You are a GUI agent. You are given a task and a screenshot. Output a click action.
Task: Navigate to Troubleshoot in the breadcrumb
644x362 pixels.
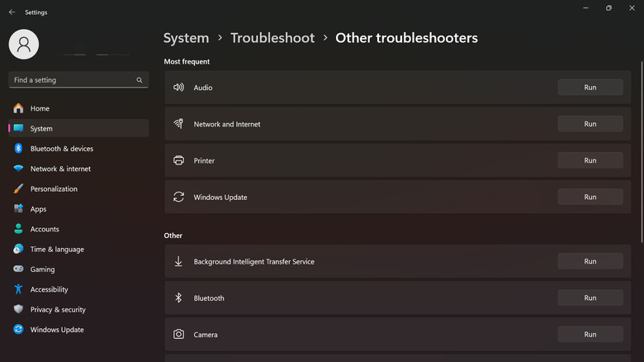(x=272, y=38)
